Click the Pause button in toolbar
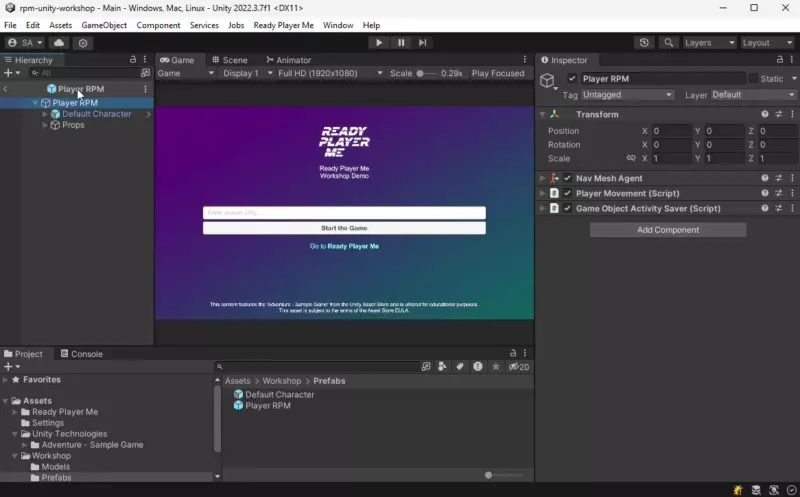 (x=401, y=42)
